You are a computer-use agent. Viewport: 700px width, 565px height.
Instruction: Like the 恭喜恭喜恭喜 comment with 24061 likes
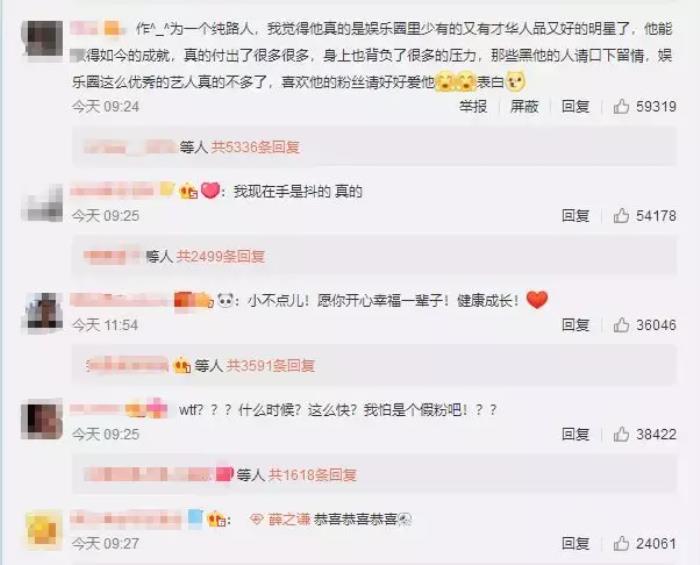[621, 544]
